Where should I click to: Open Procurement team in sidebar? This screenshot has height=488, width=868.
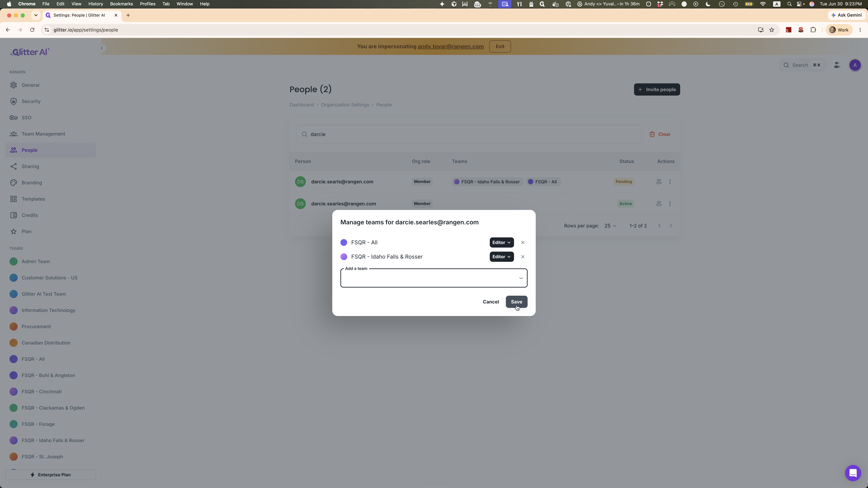tap(51, 327)
